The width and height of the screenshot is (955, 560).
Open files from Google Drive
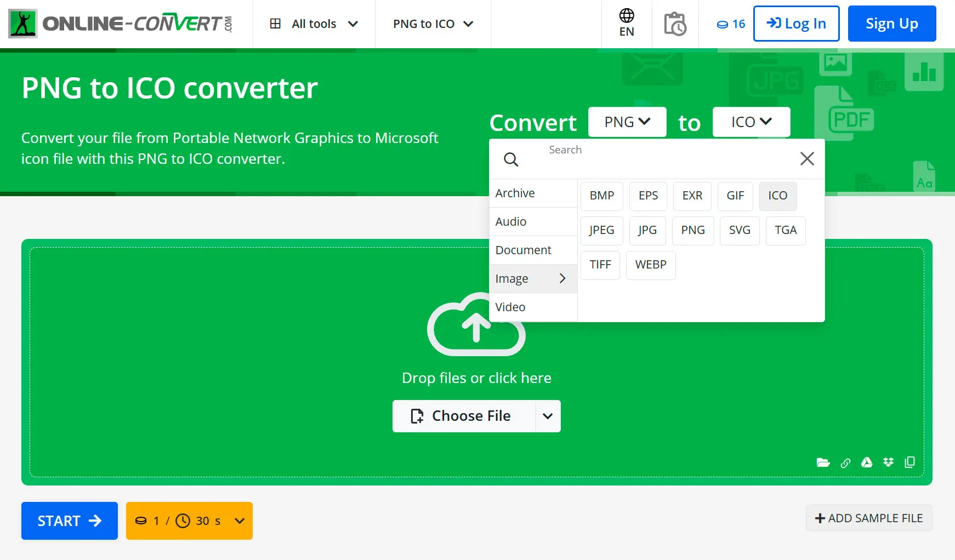pos(867,462)
